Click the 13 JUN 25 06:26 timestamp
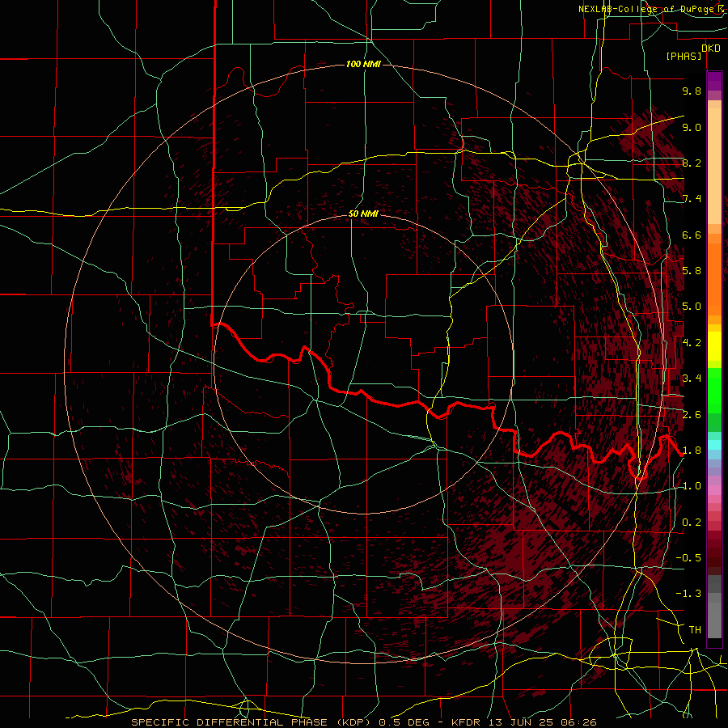 544,722
